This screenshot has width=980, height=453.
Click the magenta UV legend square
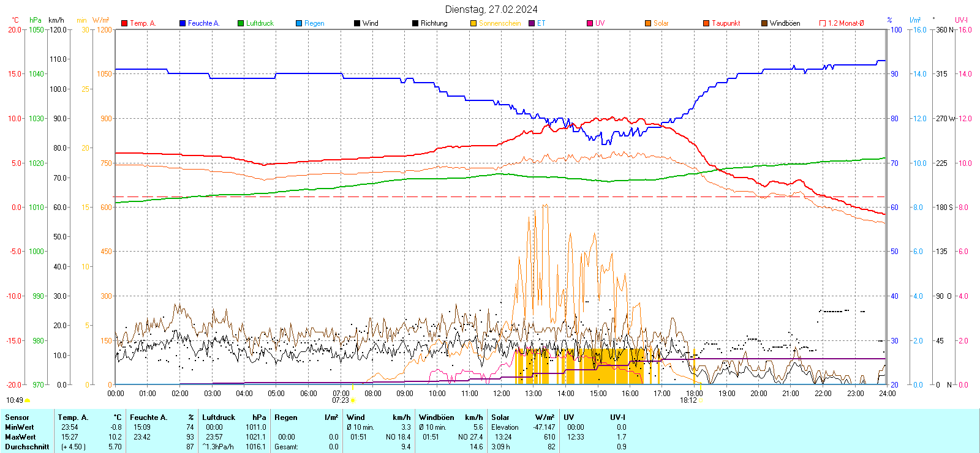[590, 23]
